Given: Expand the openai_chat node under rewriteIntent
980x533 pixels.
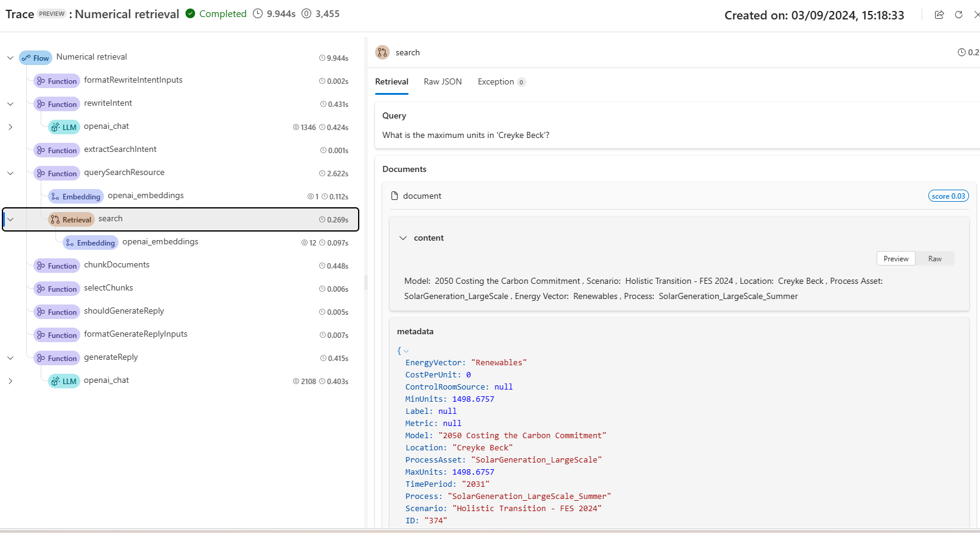Looking at the screenshot, I should point(10,127).
